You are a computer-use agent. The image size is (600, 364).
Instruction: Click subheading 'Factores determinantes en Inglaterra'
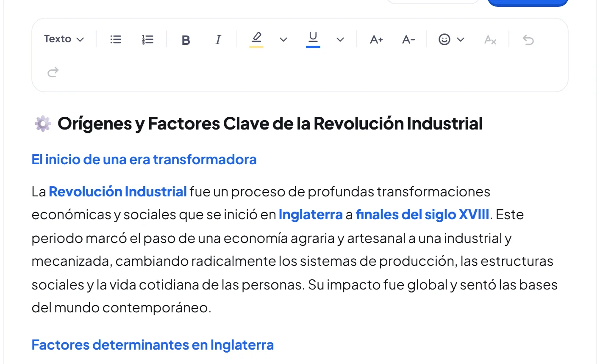153,345
